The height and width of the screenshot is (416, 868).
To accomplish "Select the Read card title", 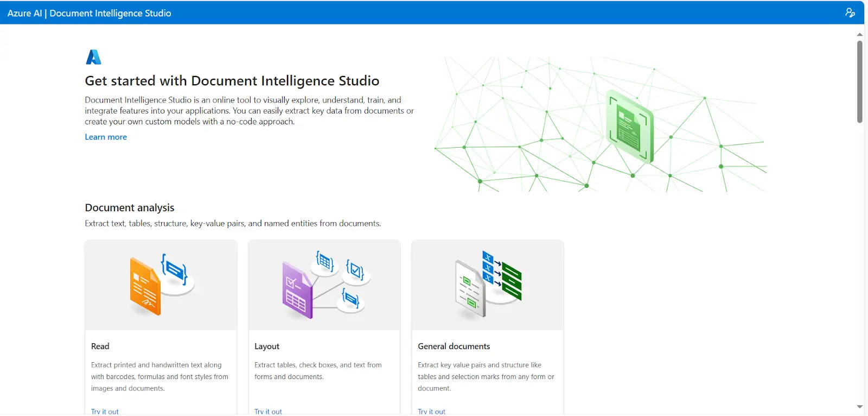I will pos(100,346).
